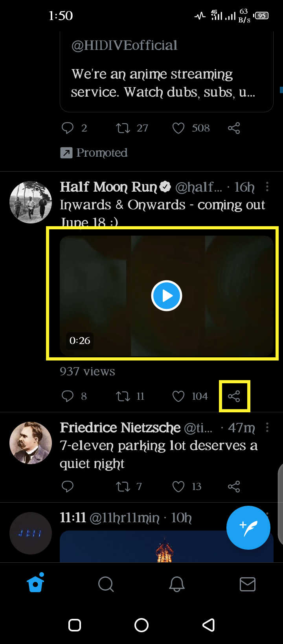Play the Half Moon Run video

167,295
